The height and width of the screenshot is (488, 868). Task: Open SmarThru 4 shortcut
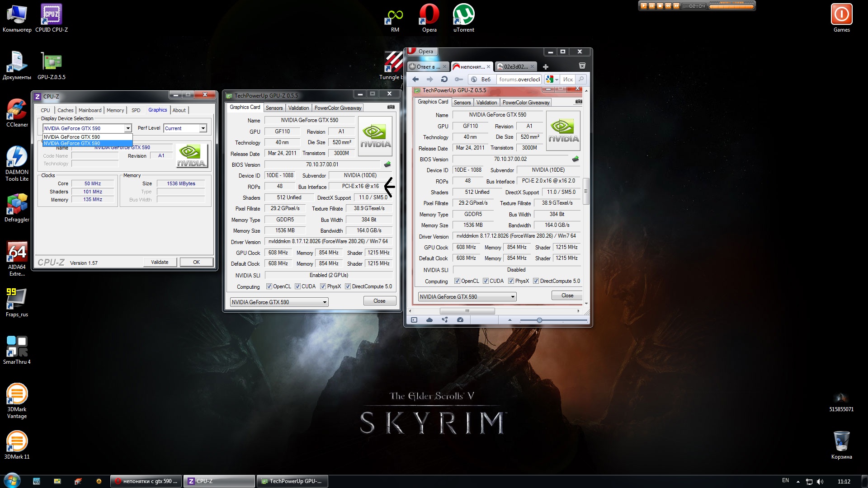pyautogui.click(x=17, y=349)
